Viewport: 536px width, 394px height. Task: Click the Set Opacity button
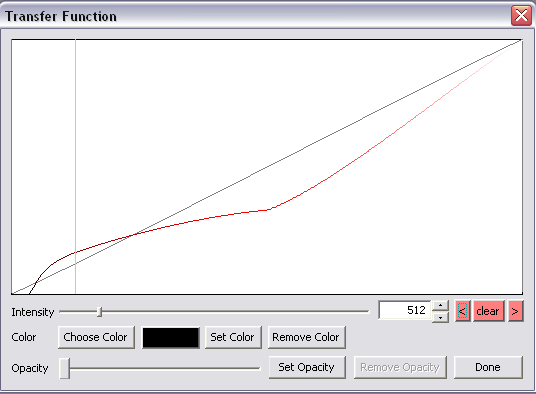307,367
